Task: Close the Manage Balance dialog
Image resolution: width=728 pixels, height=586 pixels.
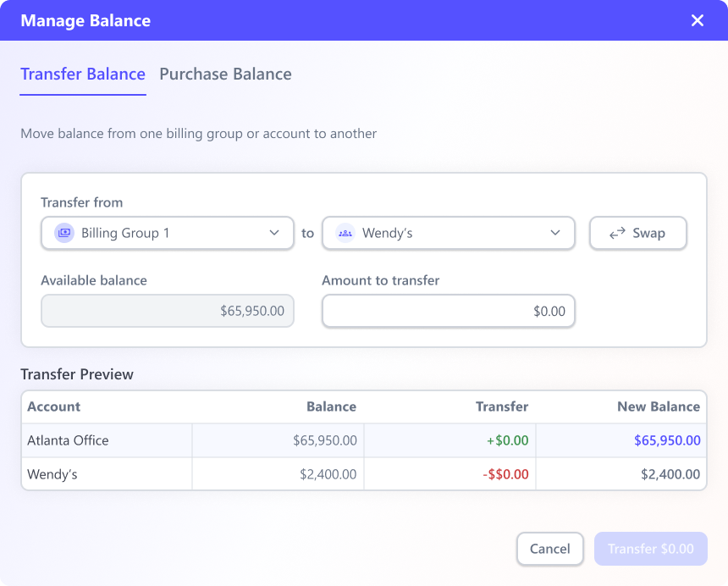Action: tap(697, 20)
